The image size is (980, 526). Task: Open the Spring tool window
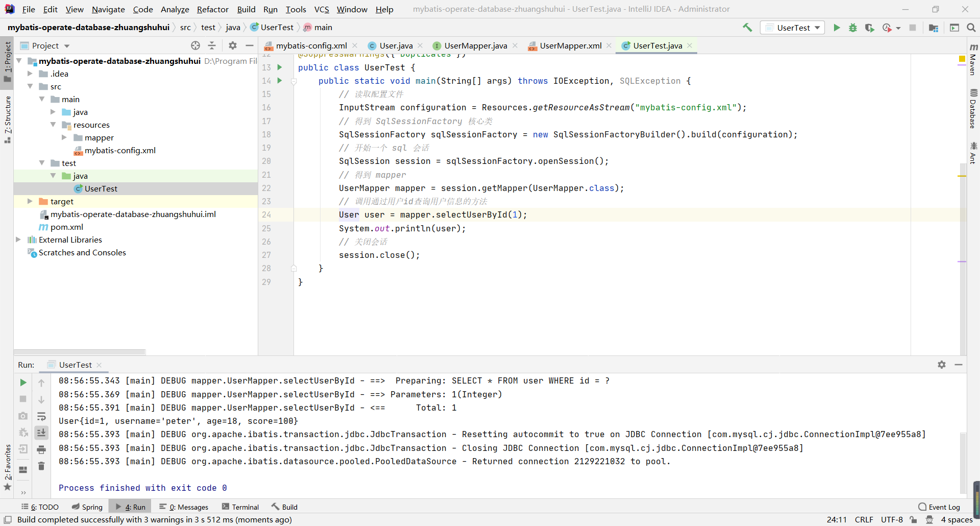coord(87,507)
